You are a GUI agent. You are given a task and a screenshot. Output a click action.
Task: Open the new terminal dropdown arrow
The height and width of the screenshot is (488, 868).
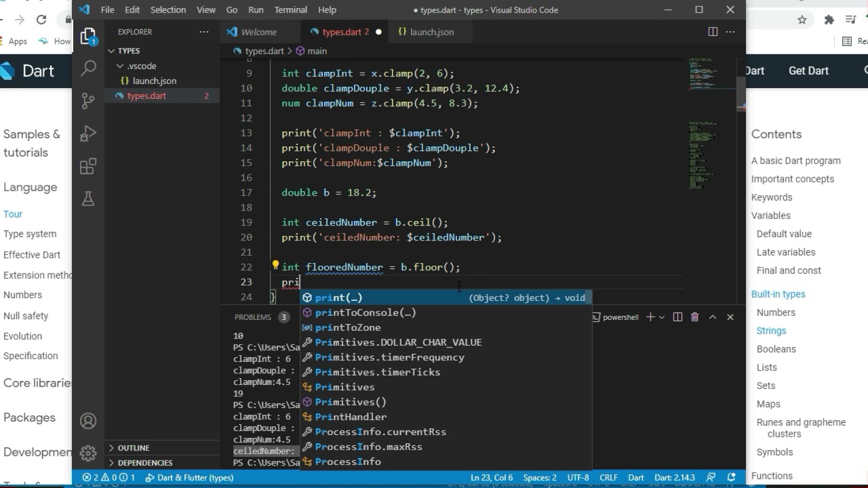coord(662,317)
